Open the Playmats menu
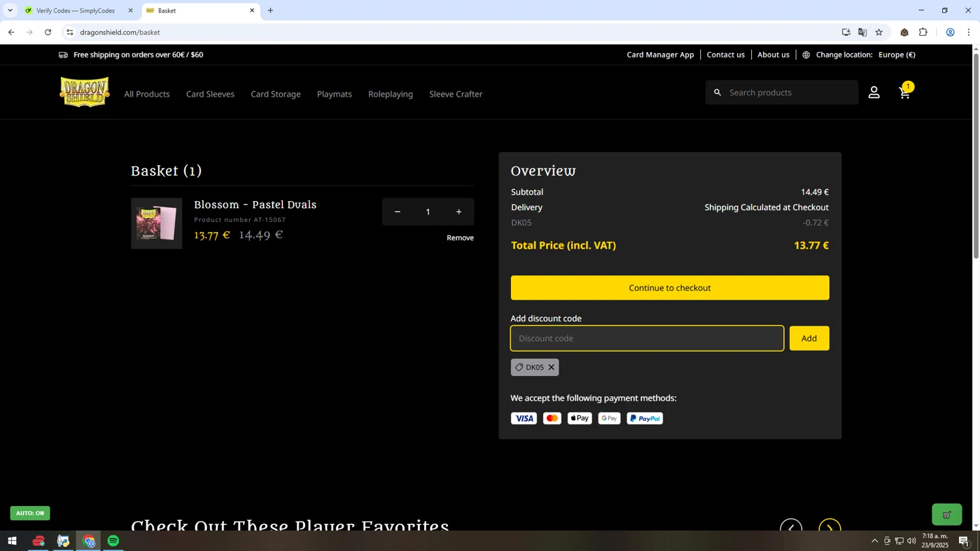This screenshot has width=980, height=551. click(335, 94)
